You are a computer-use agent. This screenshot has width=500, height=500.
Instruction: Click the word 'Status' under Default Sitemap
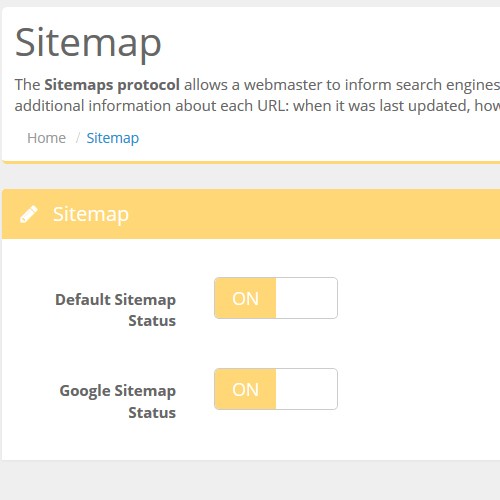coord(152,321)
